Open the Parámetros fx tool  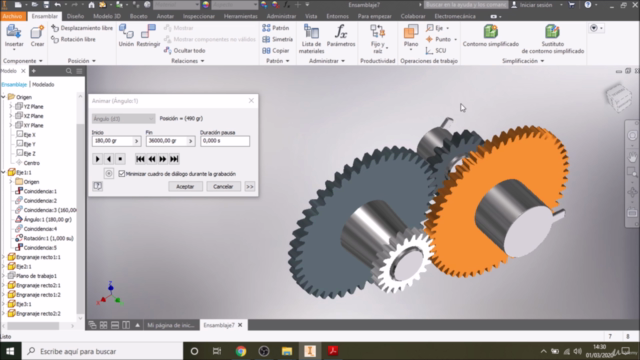[341, 36]
